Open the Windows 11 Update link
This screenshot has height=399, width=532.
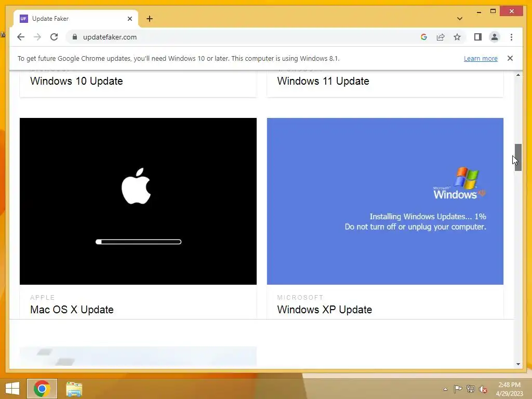[323, 81]
